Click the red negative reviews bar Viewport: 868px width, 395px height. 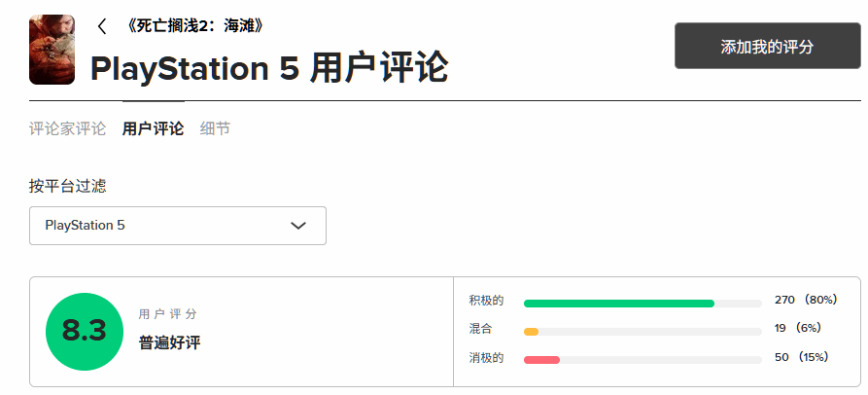coord(541,360)
